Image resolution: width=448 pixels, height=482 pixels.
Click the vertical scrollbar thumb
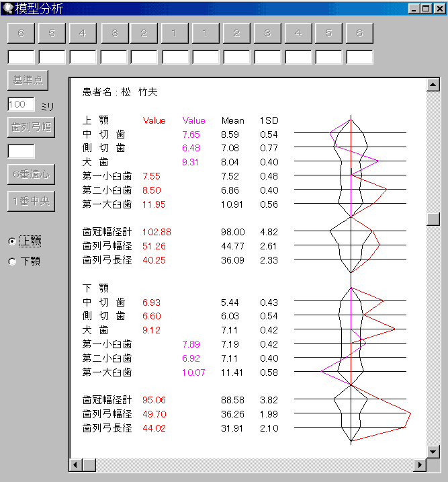coord(433,219)
